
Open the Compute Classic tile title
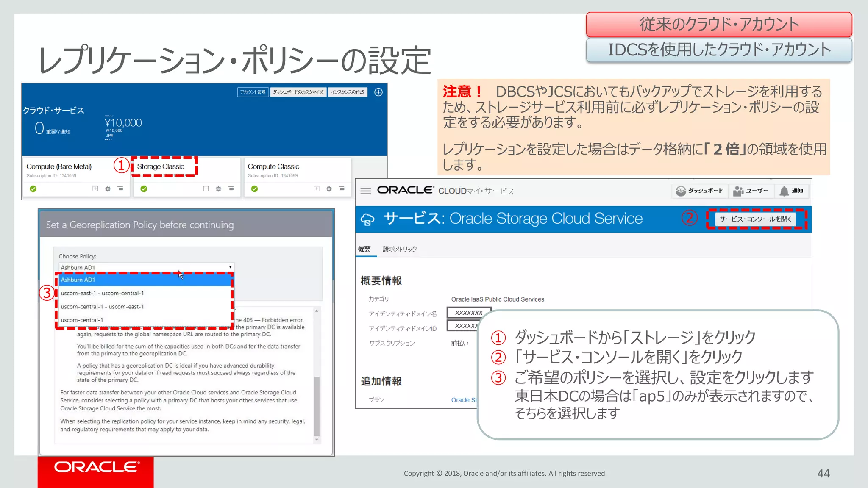273,166
